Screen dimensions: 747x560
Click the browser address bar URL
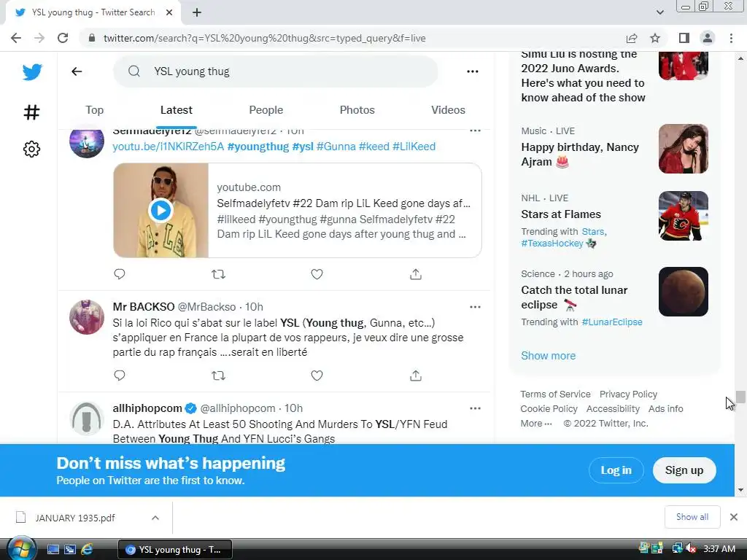[x=264, y=38]
